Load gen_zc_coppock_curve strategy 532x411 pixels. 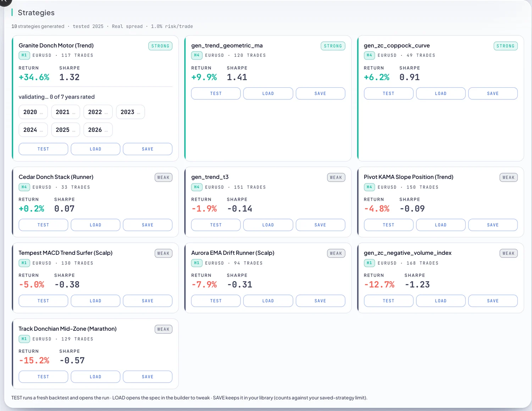point(441,93)
